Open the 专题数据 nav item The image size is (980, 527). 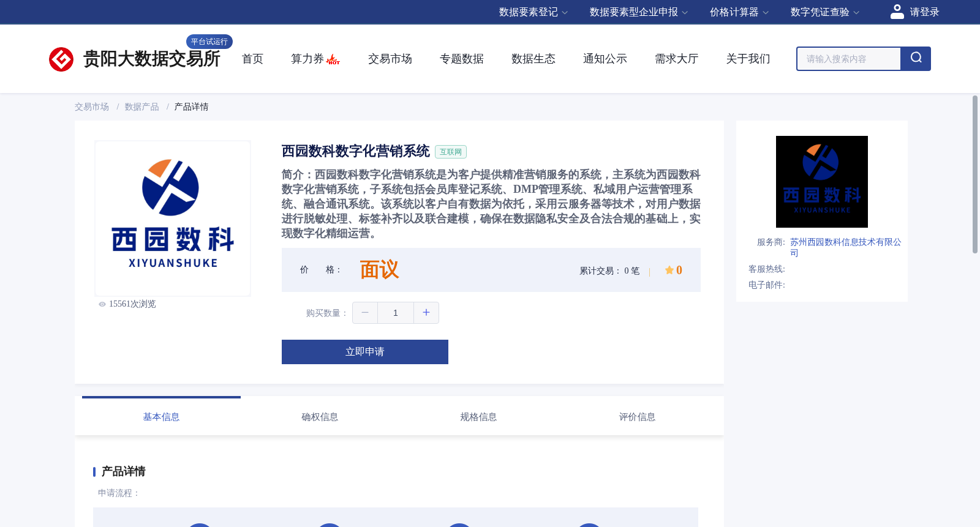coord(462,59)
